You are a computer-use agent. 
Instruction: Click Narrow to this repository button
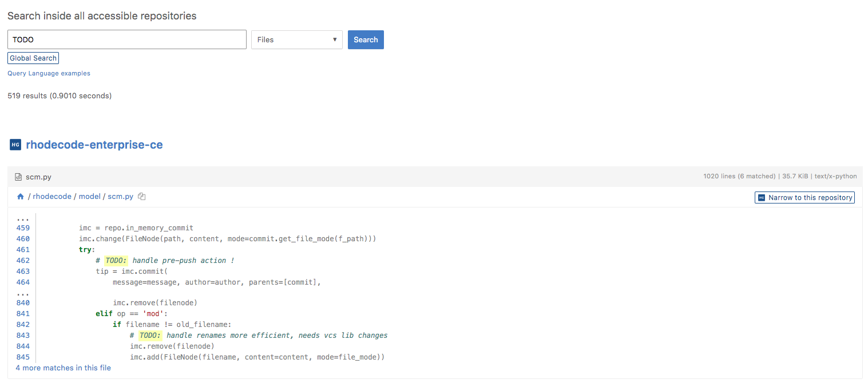point(804,198)
